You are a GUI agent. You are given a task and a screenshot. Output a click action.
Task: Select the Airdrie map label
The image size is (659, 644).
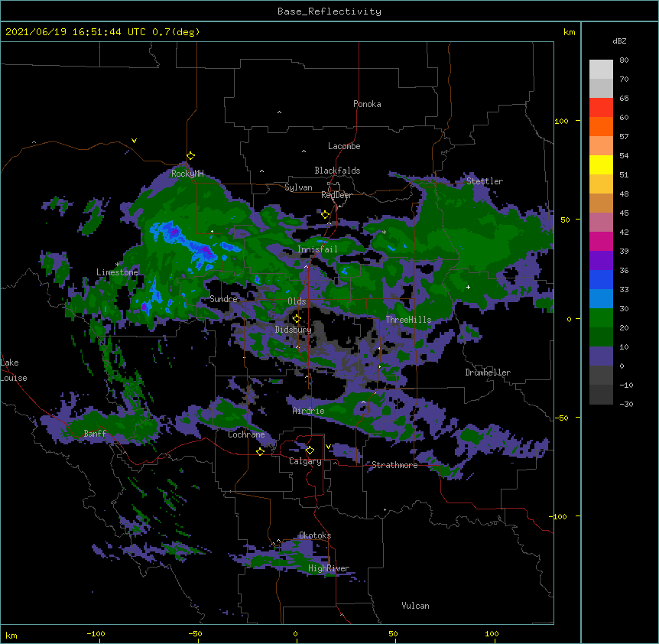coord(309,411)
